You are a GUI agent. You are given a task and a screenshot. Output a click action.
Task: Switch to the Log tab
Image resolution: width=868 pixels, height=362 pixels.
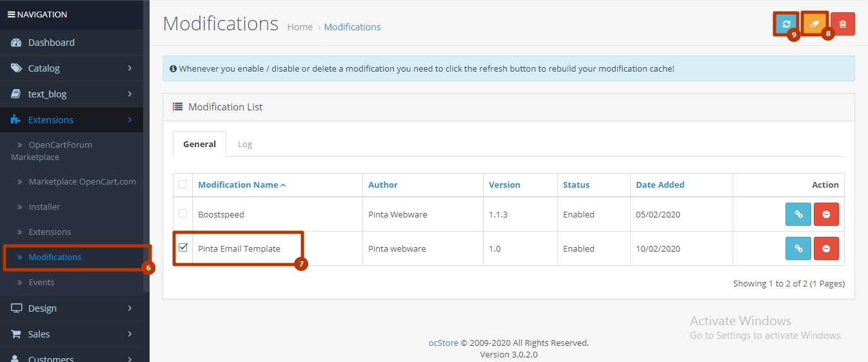click(x=245, y=144)
